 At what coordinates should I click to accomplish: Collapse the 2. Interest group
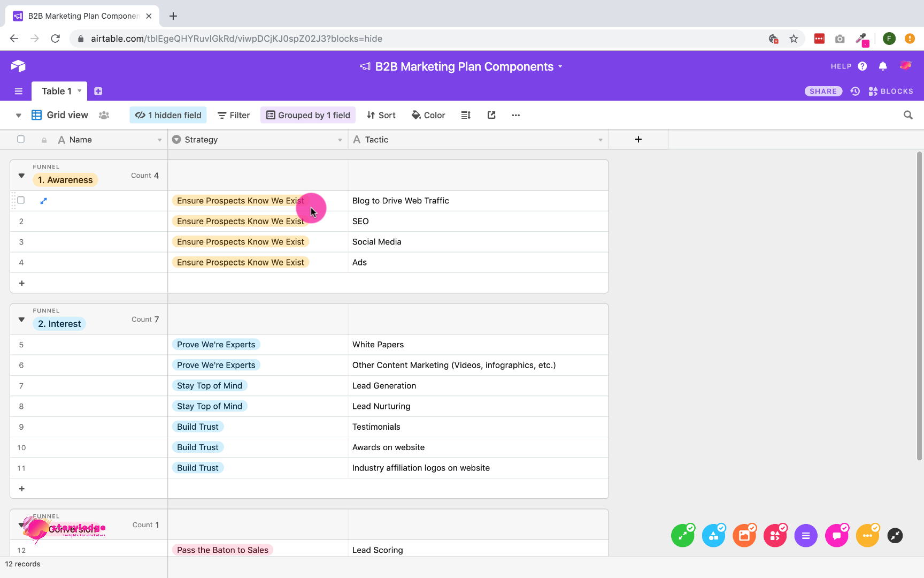(21, 320)
